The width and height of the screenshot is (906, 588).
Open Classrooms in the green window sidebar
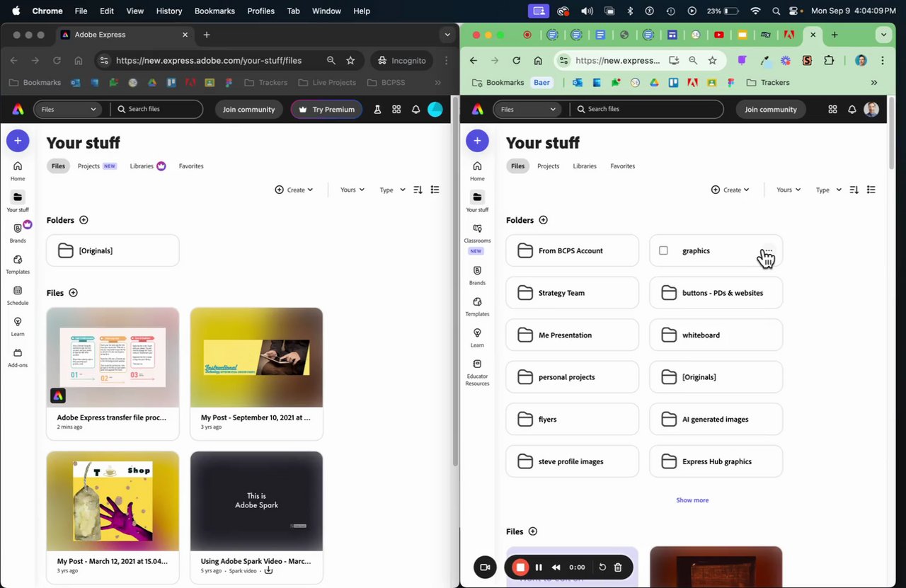pyautogui.click(x=477, y=238)
